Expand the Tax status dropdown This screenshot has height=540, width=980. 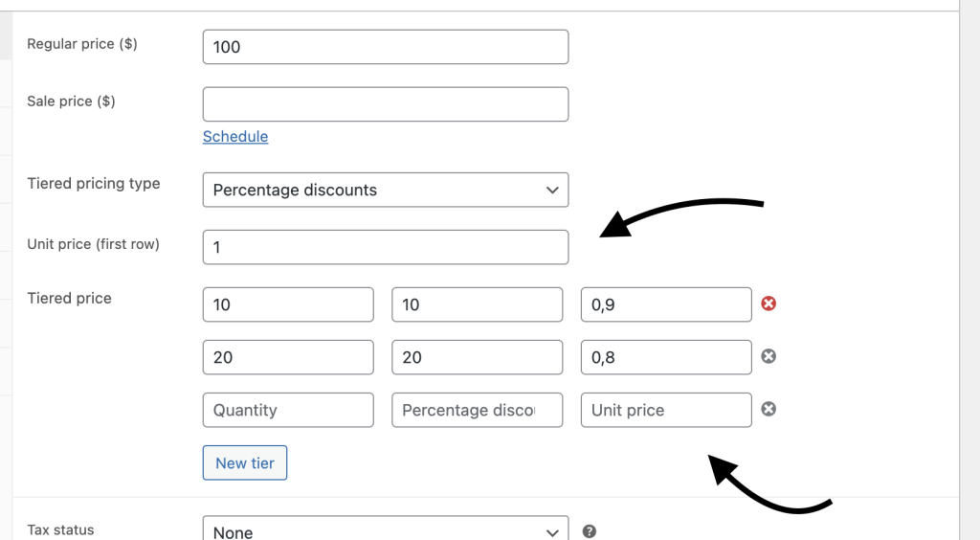pos(386,531)
